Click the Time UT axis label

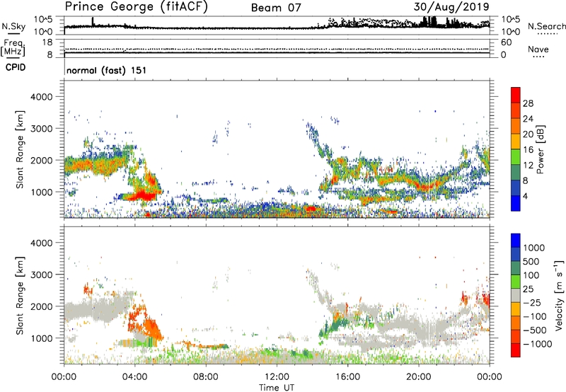[x=277, y=387]
